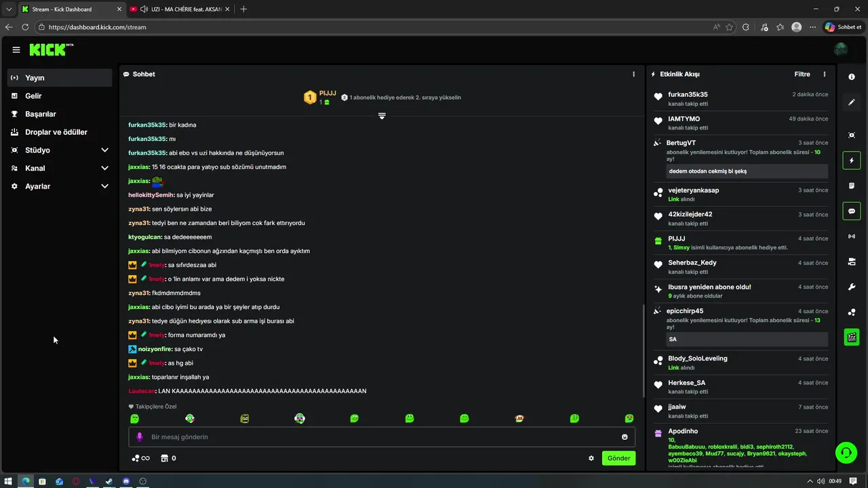
Task: Click chat username ktyogulcan
Action: pyautogui.click(x=144, y=237)
